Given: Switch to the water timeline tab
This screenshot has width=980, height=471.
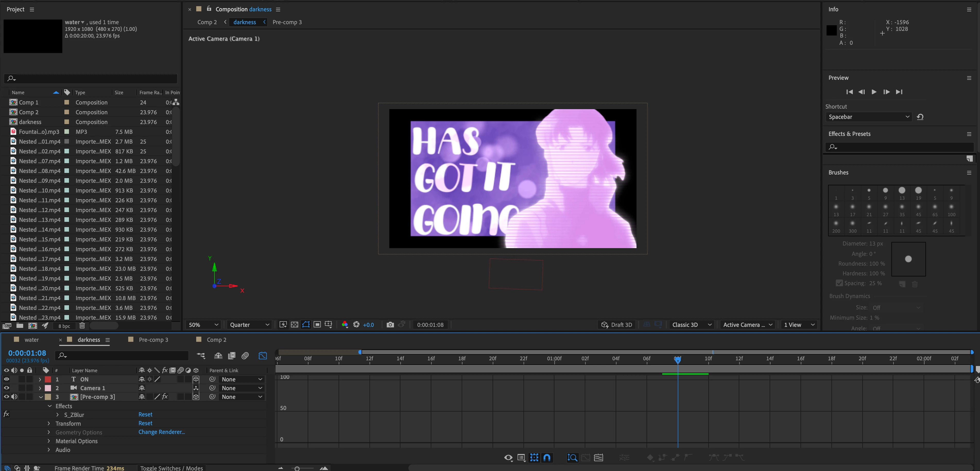Looking at the screenshot, I should tap(32, 340).
